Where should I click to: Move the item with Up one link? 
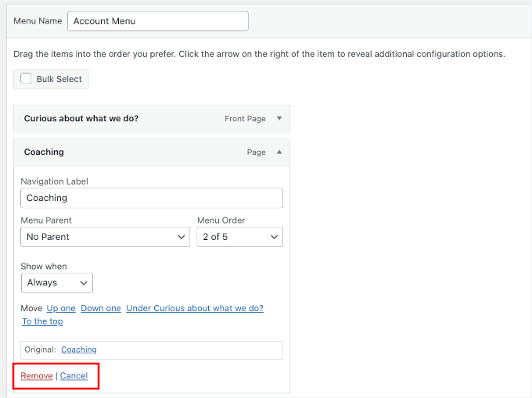click(61, 308)
